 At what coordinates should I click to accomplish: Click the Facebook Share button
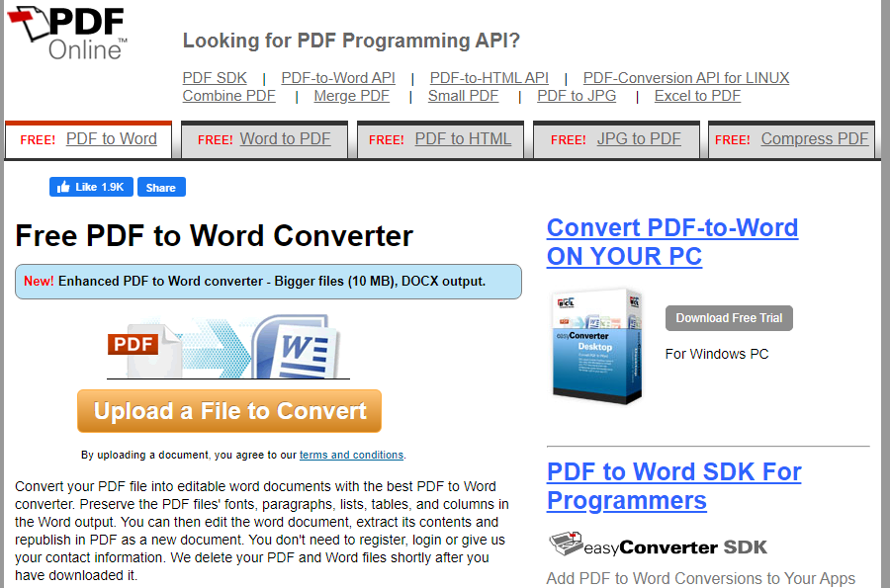[160, 187]
